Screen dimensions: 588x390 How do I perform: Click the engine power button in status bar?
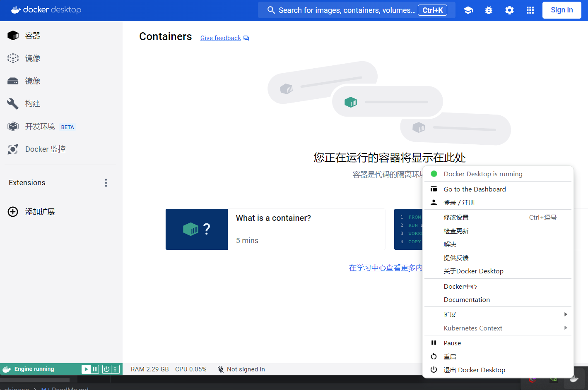(x=106, y=369)
